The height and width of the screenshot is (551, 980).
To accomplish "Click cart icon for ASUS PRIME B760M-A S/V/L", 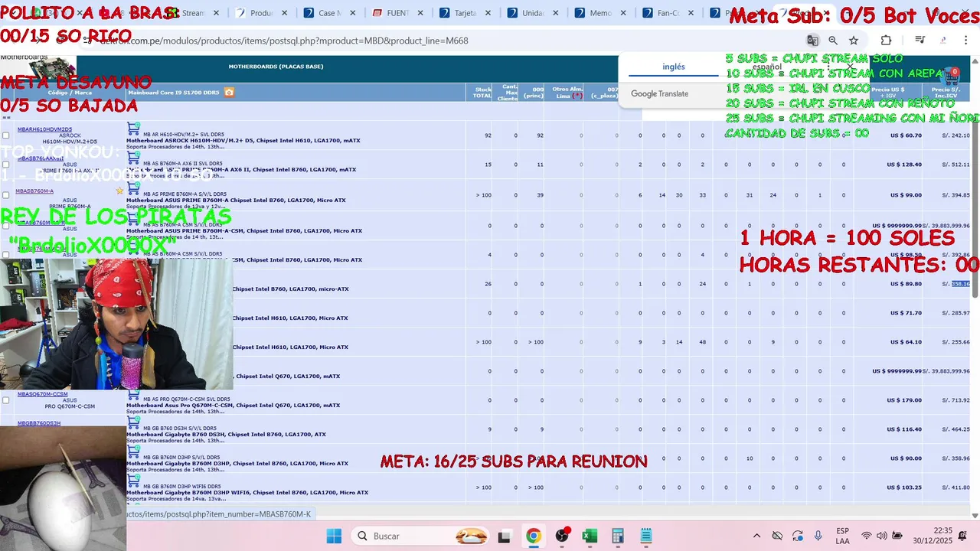I will pos(133,188).
